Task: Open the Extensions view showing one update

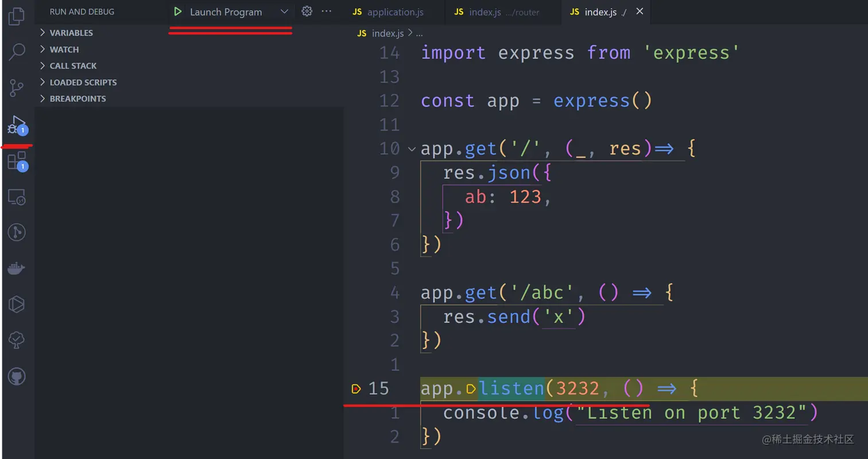Action: coord(16,161)
